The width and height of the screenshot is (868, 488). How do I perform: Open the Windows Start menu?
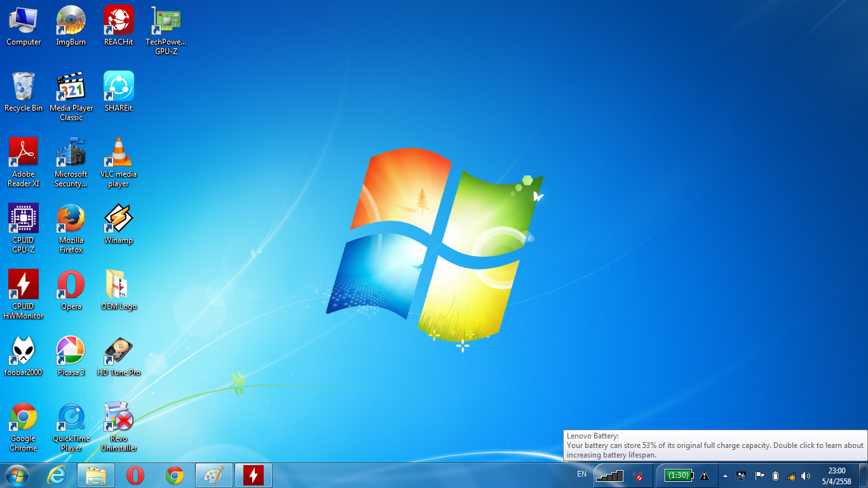[x=17, y=475]
